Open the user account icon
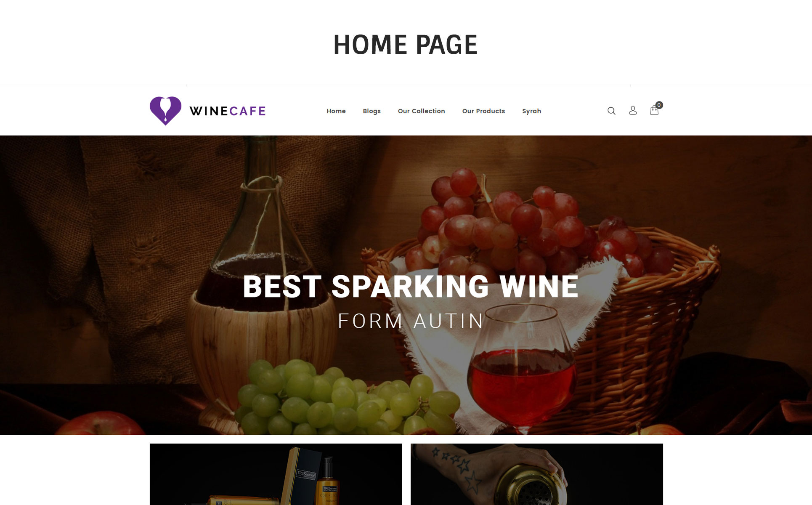The image size is (812, 505). click(x=633, y=110)
